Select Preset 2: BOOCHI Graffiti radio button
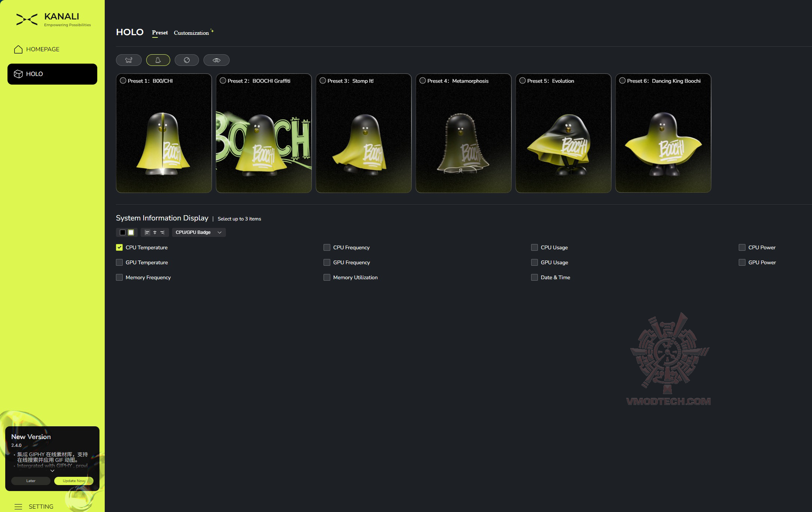The width and height of the screenshot is (812, 512). click(x=223, y=80)
